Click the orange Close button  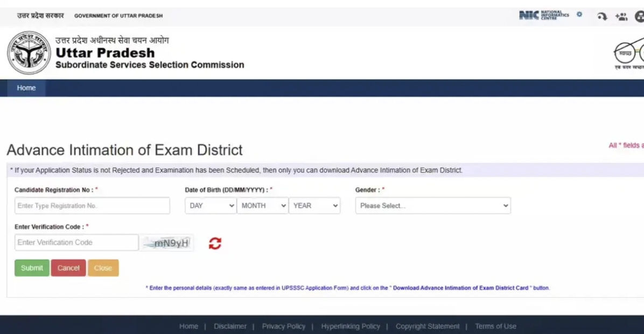coord(103,268)
